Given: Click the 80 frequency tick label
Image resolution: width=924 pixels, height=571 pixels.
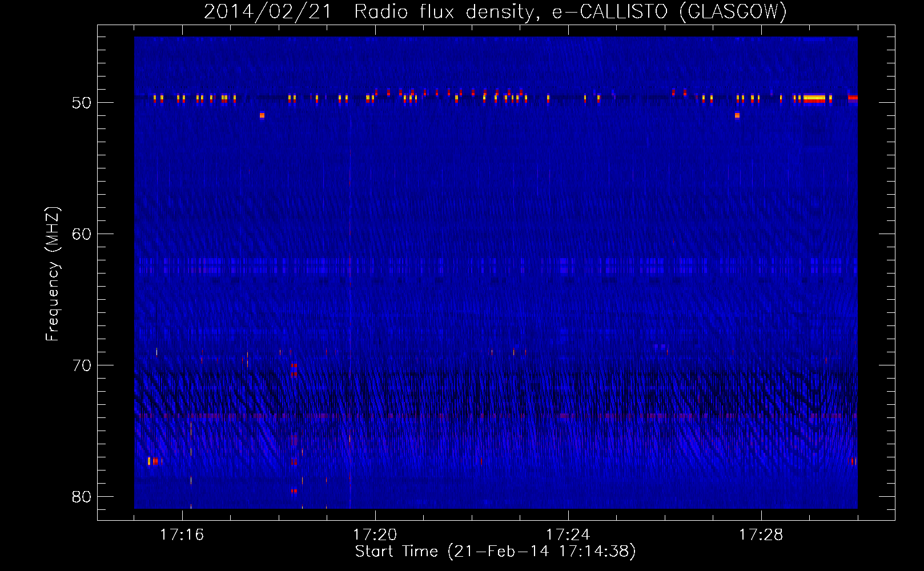Looking at the screenshot, I should (x=82, y=497).
